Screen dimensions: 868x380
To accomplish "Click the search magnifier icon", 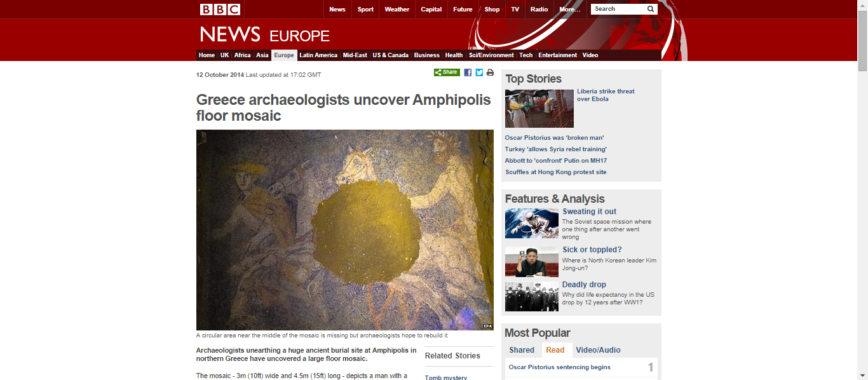I will point(651,9).
